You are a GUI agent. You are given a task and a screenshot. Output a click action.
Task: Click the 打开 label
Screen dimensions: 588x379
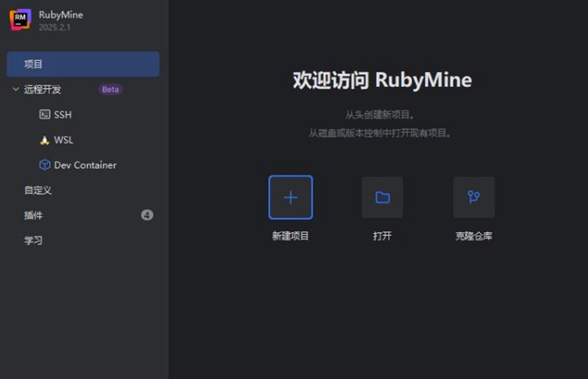point(382,236)
